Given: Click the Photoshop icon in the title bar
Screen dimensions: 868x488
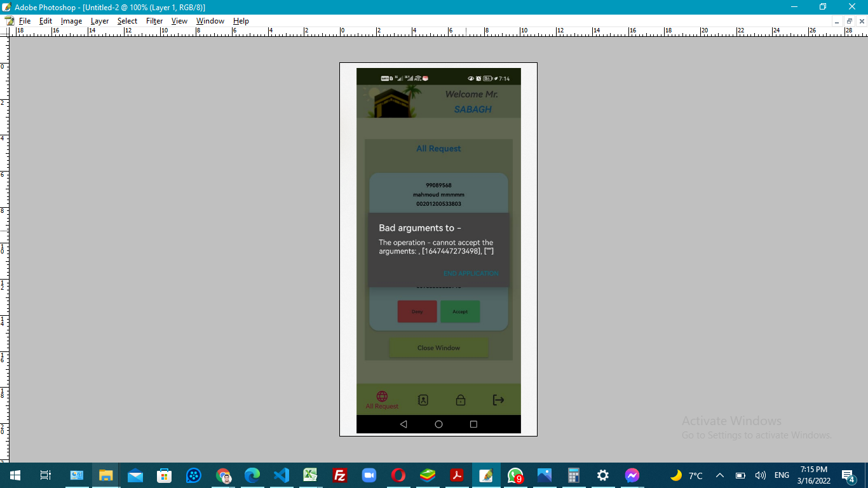Looking at the screenshot, I should click(6, 6).
